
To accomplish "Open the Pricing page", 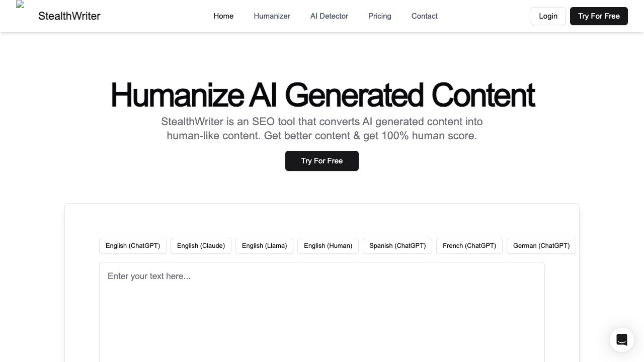I will pyautogui.click(x=379, y=16).
